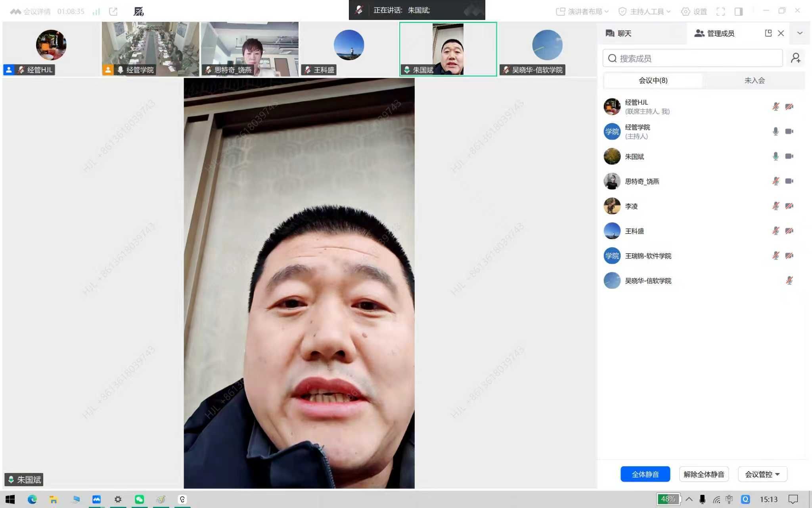The width and height of the screenshot is (812, 508).
Task: Click the share meeting link icon
Action: point(113,12)
